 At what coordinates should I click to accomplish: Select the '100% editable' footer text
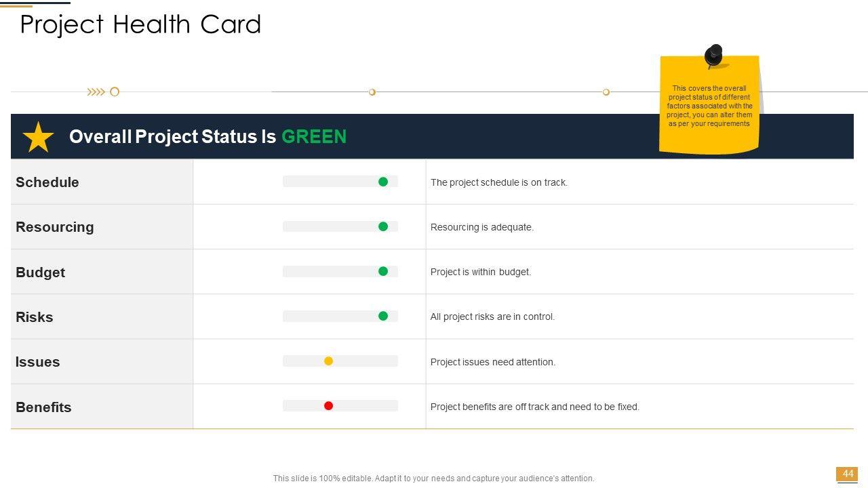coord(433,479)
